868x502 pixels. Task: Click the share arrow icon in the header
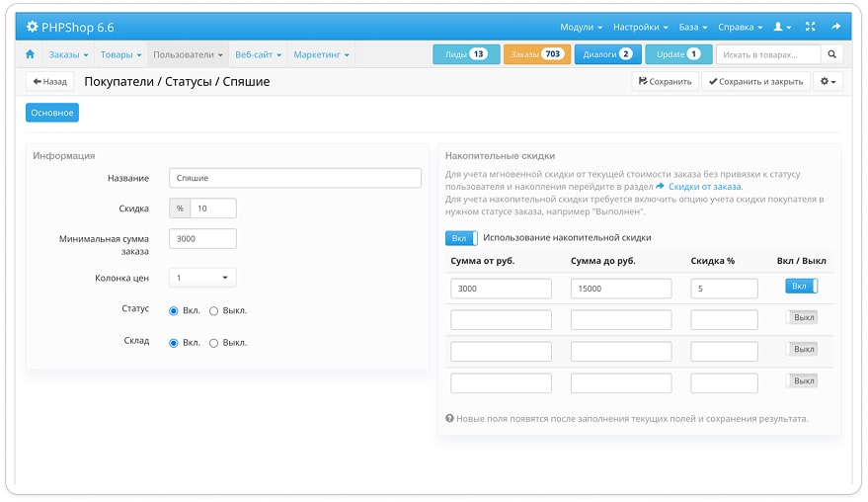(836, 27)
